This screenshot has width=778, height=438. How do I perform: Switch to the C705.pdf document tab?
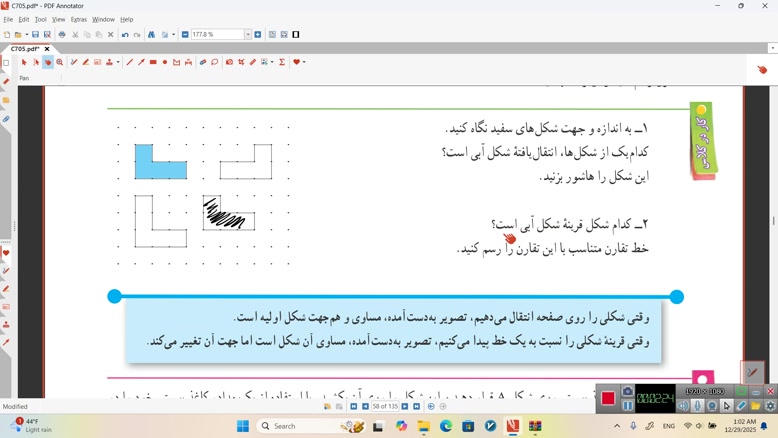click(25, 48)
